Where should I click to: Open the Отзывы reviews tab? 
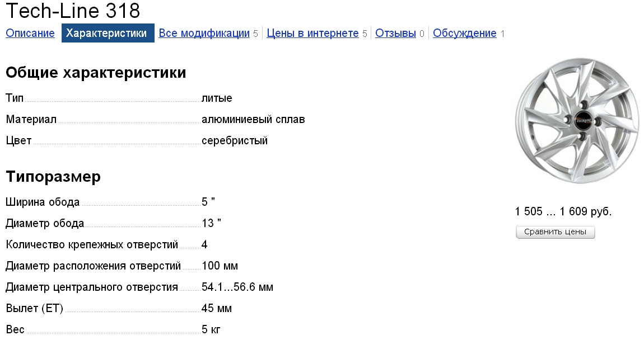click(x=395, y=34)
